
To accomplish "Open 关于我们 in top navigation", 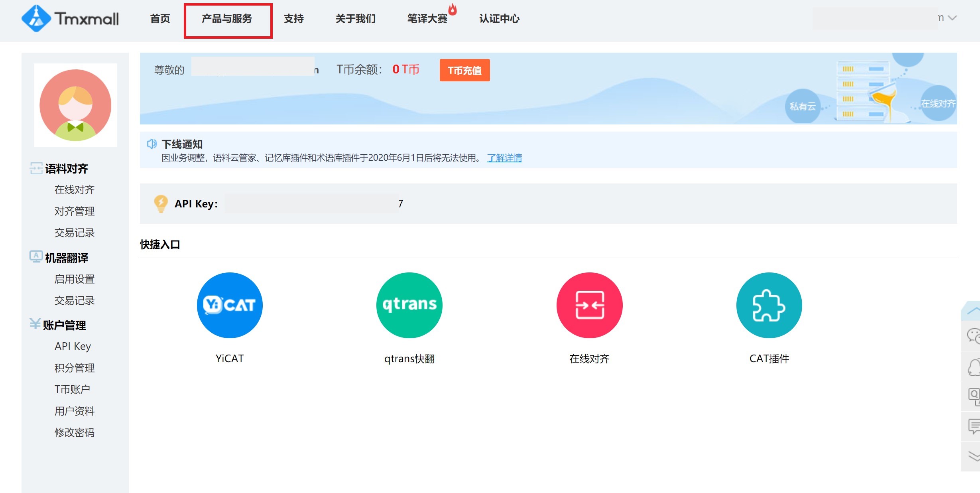I will point(355,19).
